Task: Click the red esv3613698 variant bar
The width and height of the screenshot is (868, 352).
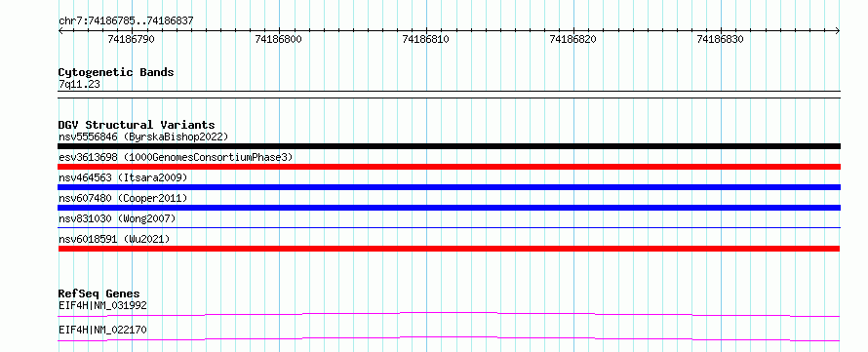Action: coord(449,167)
